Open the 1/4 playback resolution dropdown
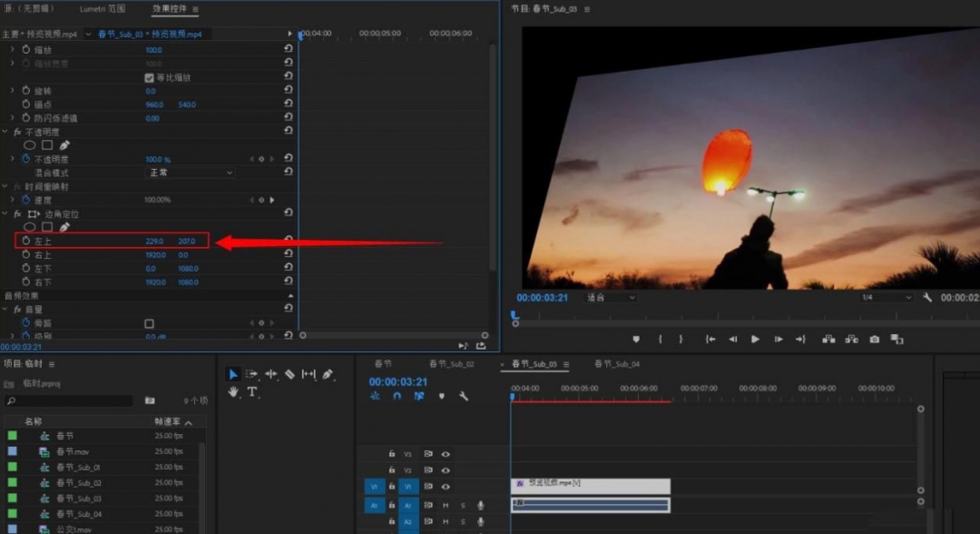Viewport: 980px width, 534px height. 886,298
